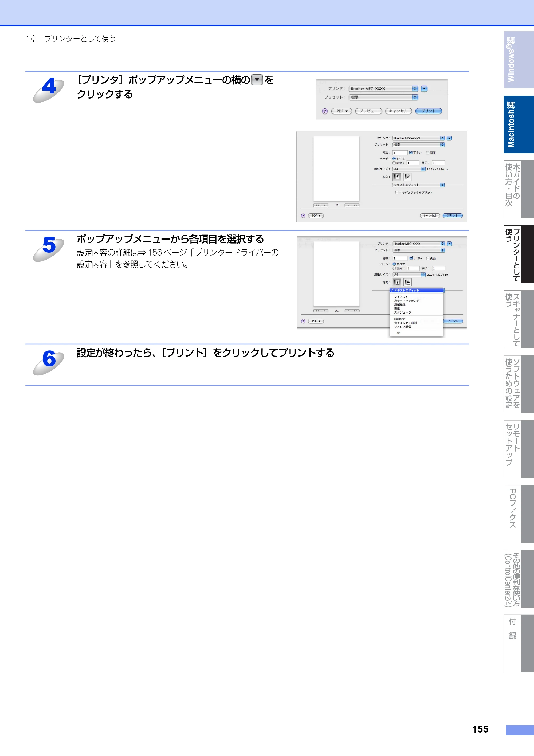The height and width of the screenshot is (756, 534).
Task: Click 終了 end page field in middle dialog
Action: click(438, 163)
